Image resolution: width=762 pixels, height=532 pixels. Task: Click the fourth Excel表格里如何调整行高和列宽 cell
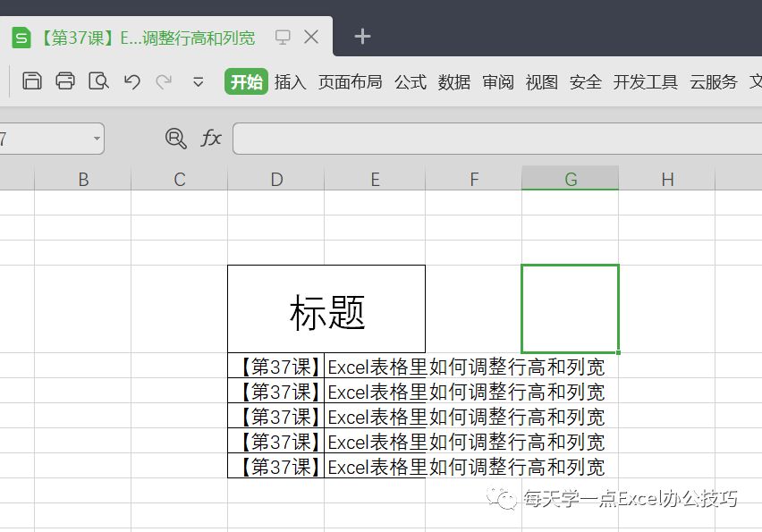pyautogui.click(x=375, y=441)
